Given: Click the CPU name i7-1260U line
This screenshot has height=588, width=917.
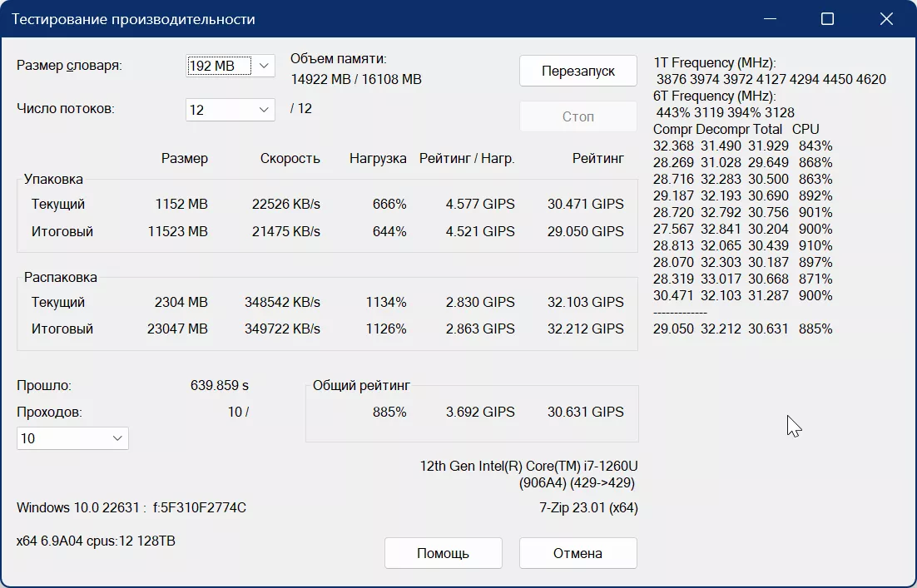Looking at the screenshot, I should (x=528, y=466).
